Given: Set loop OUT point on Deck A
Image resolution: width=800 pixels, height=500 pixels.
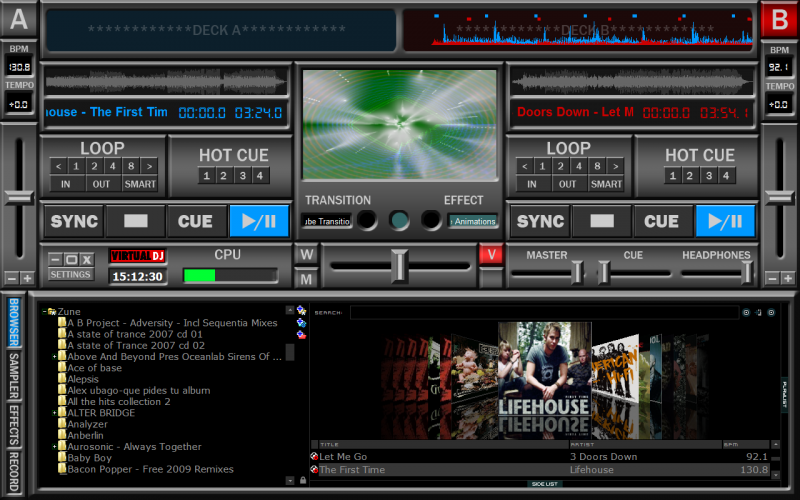Looking at the screenshot, I should 101,184.
